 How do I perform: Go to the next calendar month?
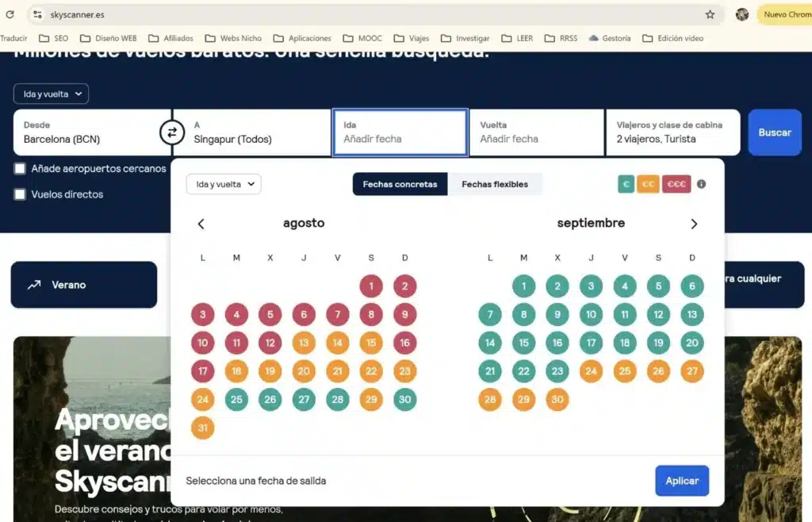pos(694,224)
